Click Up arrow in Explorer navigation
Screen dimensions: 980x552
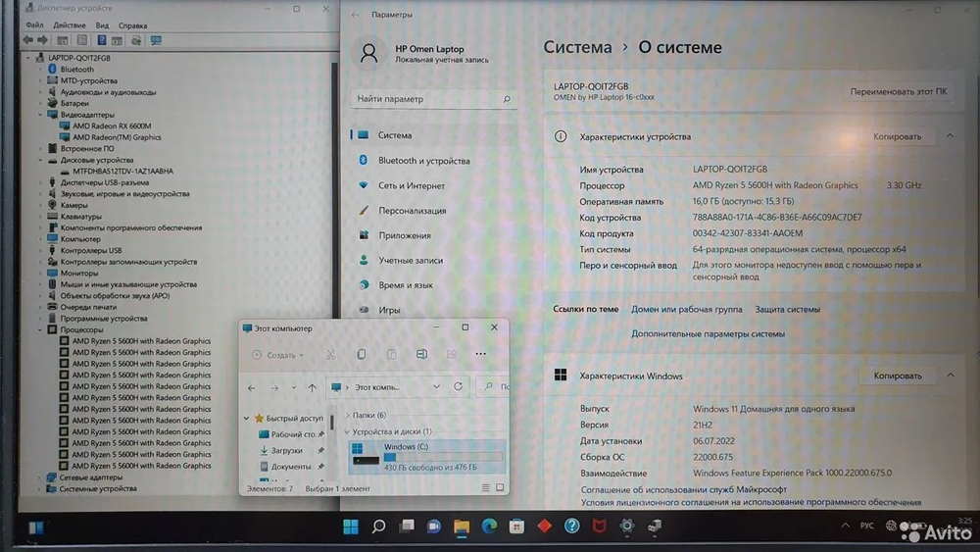[x=312, y=387]
